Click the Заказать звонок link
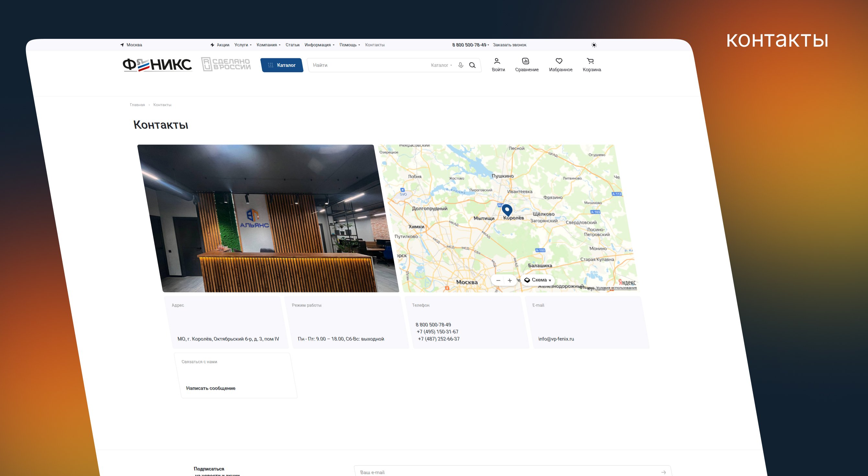 coord(509,45)
